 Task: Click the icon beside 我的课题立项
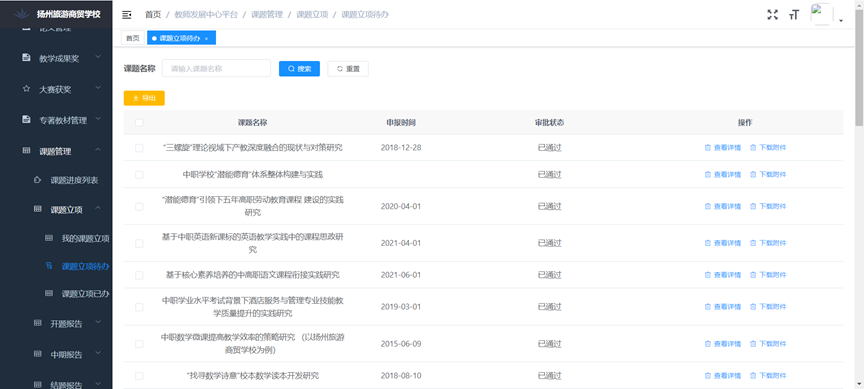point(49,238)
